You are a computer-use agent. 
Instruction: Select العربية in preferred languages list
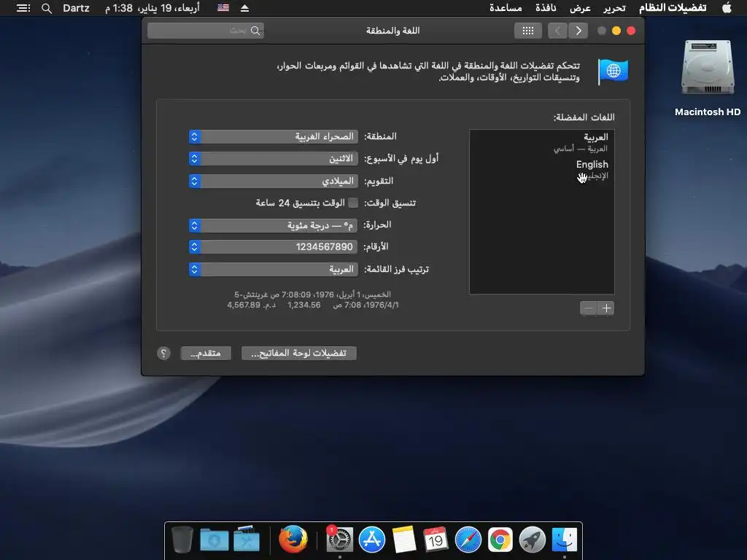(542, 142)
